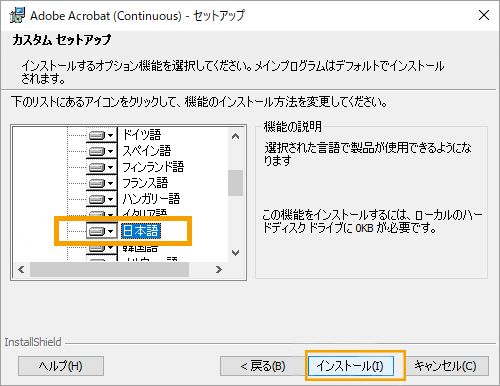Viewport: 500px width, 386px height.
Task: Select the ハンガリー語 feature row
Action: pos(151,199)
